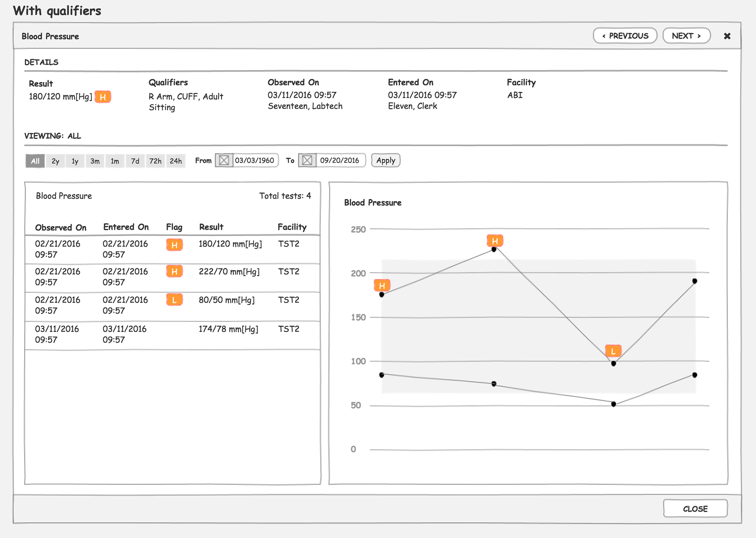Apply the selected date range
Image resolution: width=756 pixels, height=538 pixels.
pyautogui.click(x=385, y=161)
